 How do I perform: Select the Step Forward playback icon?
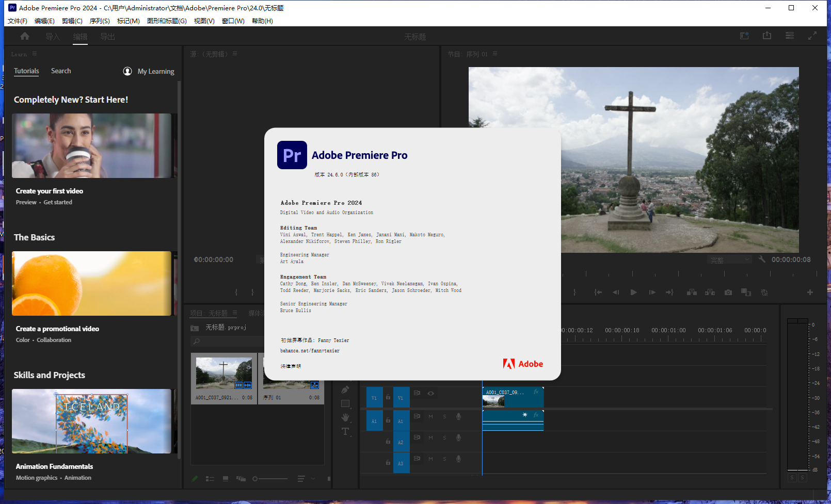coord(652,292)
